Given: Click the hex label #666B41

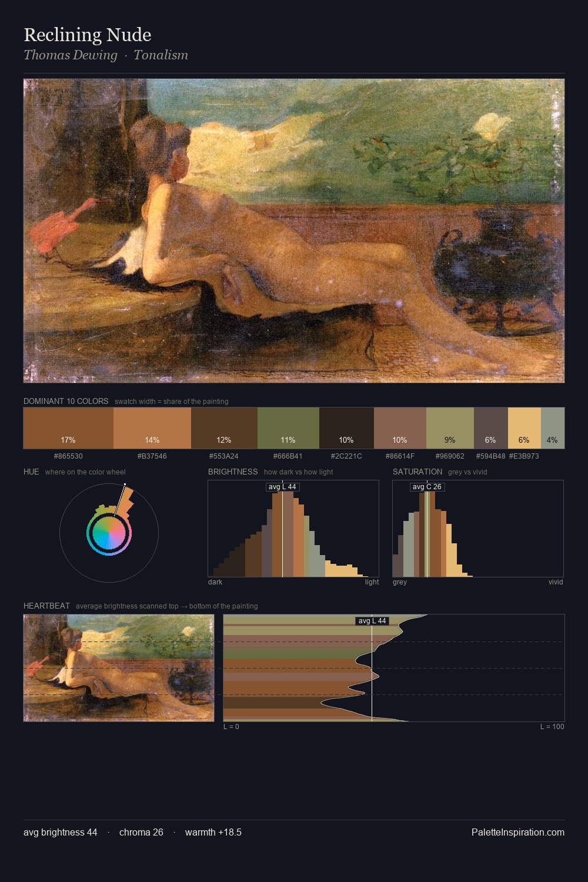Looking at the screenshot, I should pos(288,456).
